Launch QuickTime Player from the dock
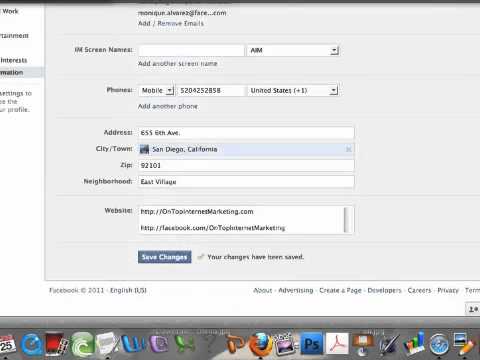This screenshot has height=360, width=480. 31,344
